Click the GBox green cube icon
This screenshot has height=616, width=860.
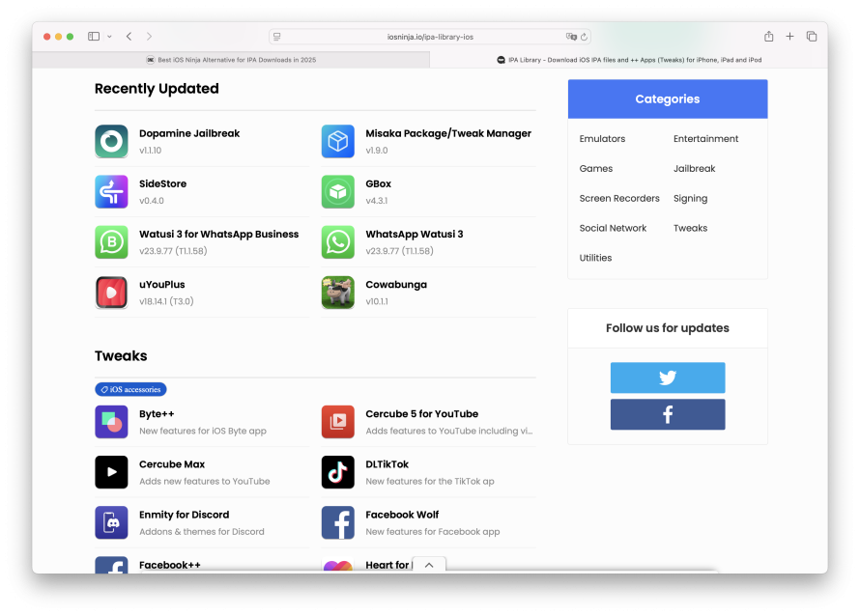click(338, 192)
